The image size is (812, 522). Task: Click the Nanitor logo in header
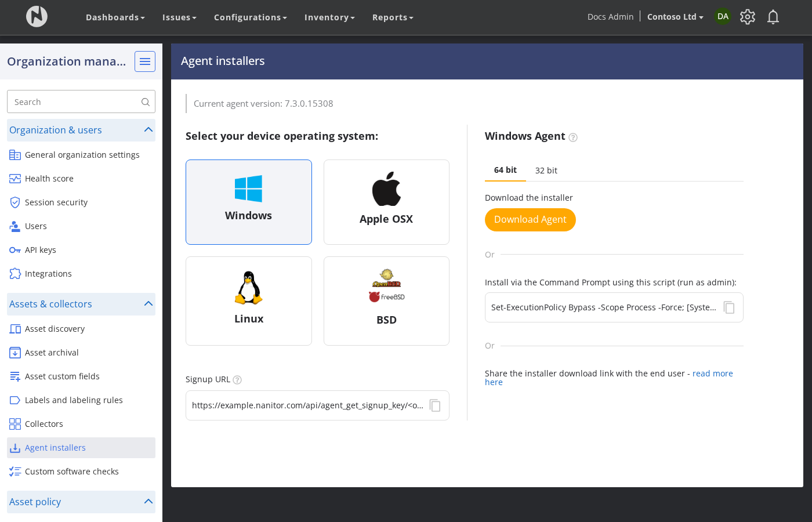[x=37, y=16]
